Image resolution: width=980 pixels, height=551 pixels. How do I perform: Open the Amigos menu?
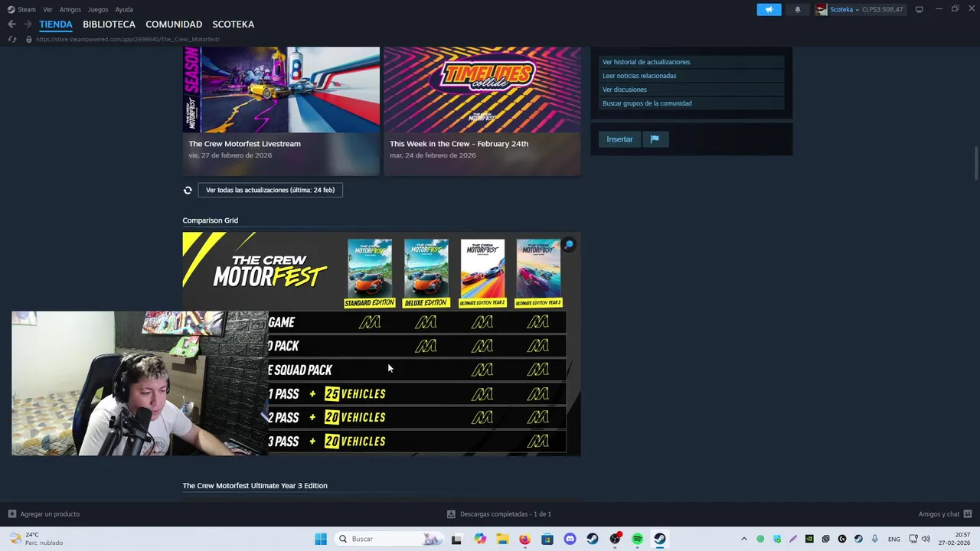(x=70, y=9)
